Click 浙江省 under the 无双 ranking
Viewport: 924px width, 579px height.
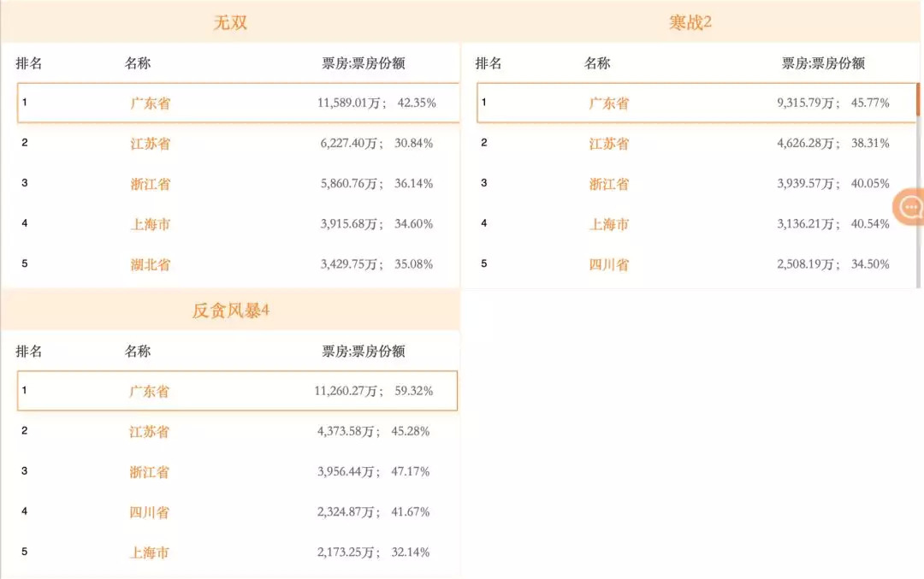click(x=151, y=184)
